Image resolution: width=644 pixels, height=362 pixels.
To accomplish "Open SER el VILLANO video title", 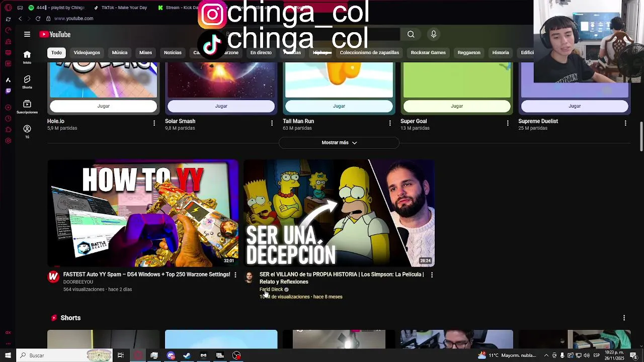I will tap(342, 278).
